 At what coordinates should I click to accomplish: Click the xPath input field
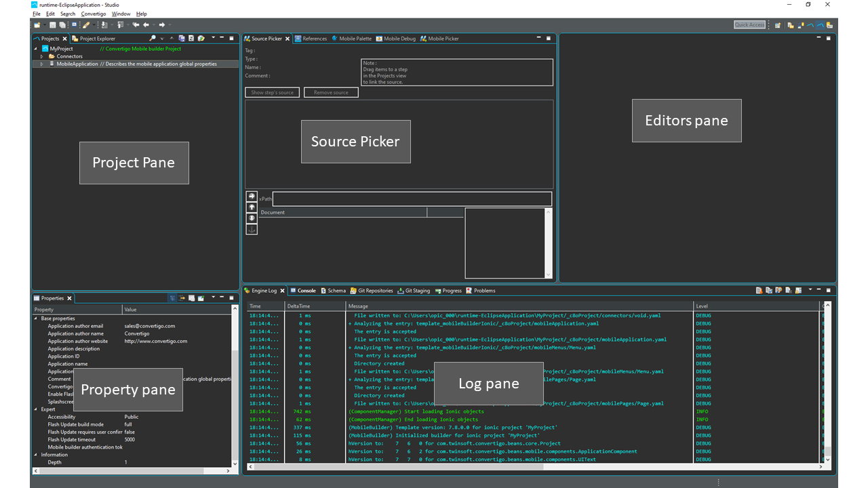[412, 199]
